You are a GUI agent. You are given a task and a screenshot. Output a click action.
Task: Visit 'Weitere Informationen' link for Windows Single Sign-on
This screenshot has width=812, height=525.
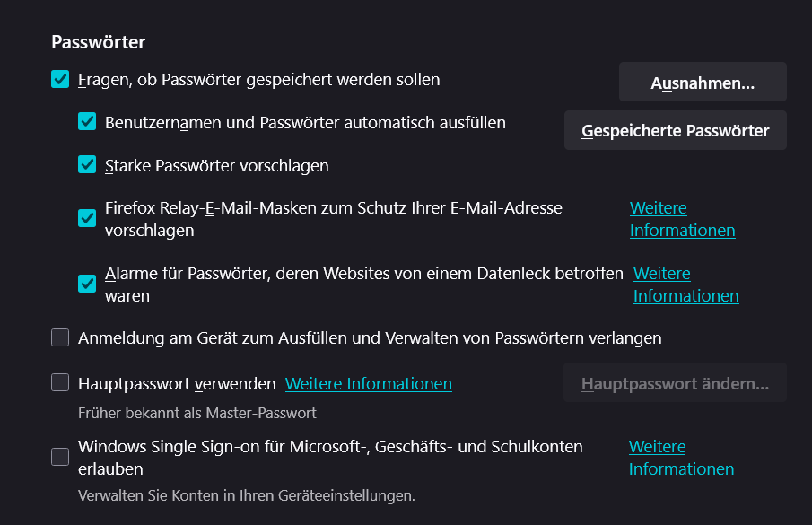click(681, 458)
